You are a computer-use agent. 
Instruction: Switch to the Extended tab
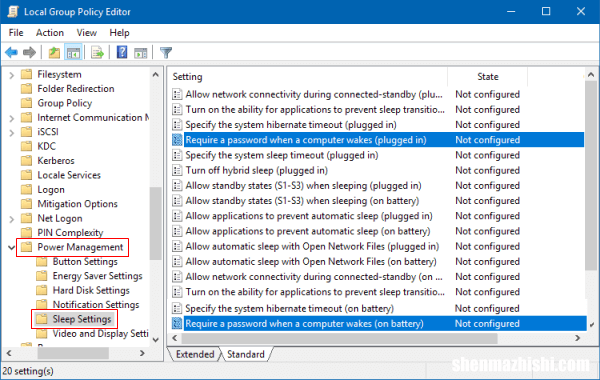click(x=195, y=354)
